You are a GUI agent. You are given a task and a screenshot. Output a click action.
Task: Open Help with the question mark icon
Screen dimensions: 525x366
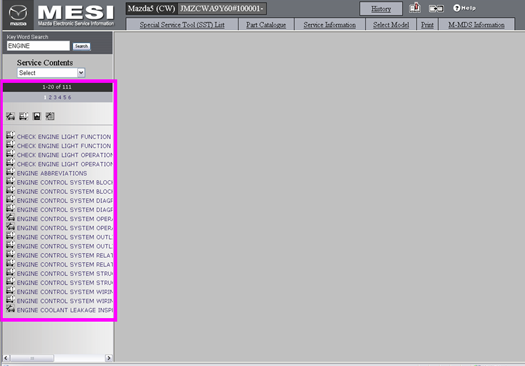(x=464, y=8)
